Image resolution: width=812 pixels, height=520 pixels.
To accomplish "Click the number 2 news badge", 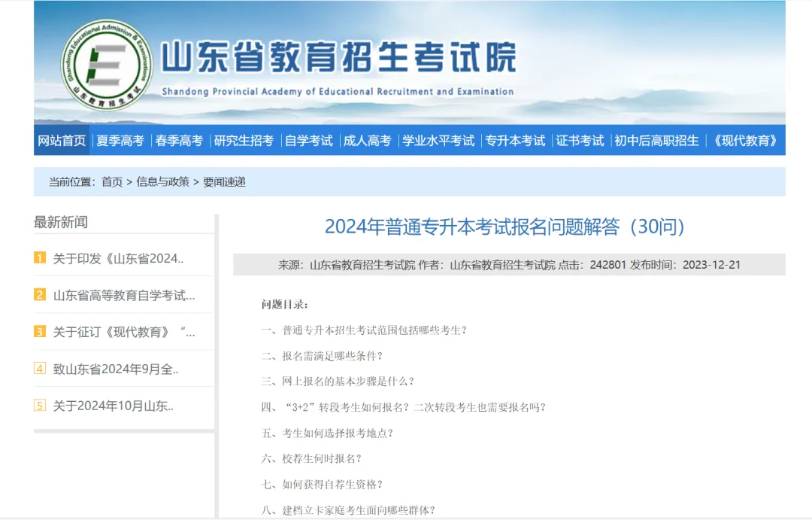I will coord(40,295).
